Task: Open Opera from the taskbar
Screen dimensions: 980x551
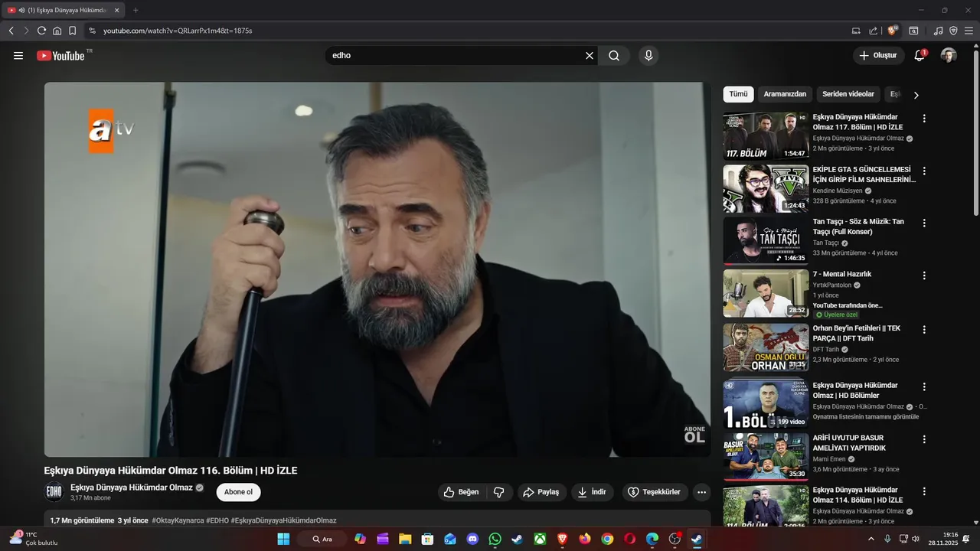Action: point(629,539)
